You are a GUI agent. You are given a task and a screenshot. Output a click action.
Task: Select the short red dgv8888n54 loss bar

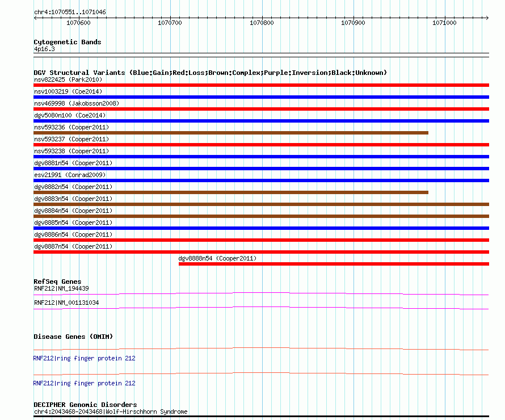click(x=334, y=264)
